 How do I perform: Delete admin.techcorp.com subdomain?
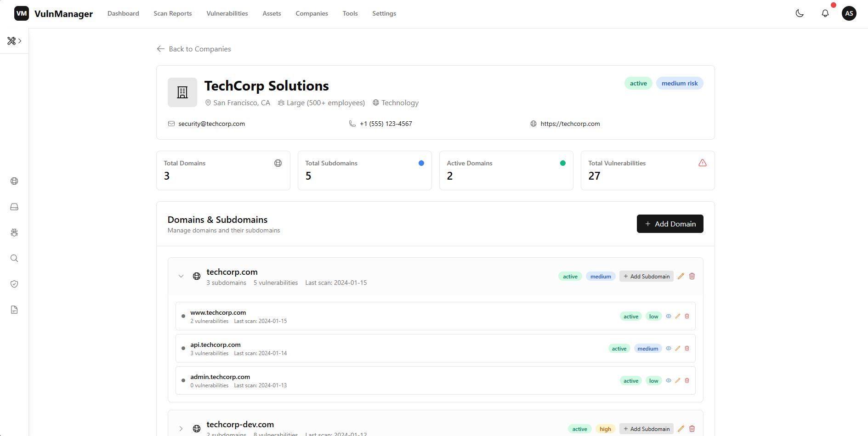[687, 380]
